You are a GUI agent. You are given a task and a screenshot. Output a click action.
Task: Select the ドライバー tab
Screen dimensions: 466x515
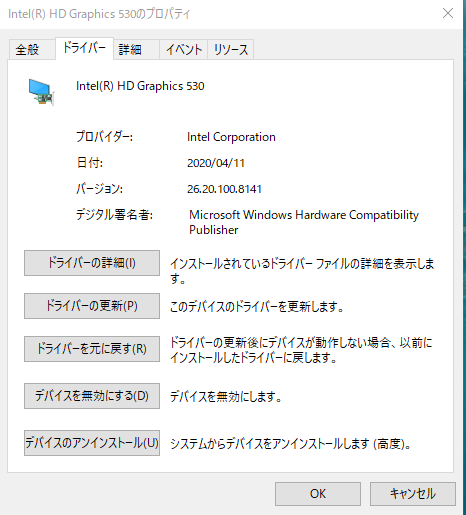[x=84, y=48]
